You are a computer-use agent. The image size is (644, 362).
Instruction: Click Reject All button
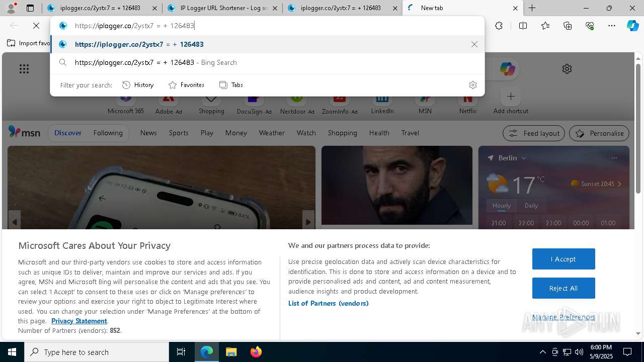563,288
